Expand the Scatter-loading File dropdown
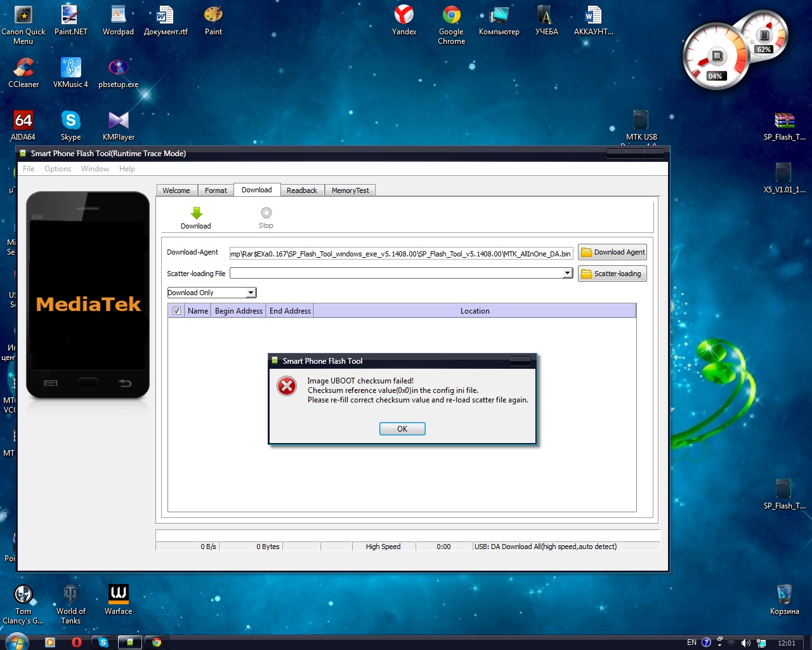Screen dimensions: 812x650 (567, 273)
